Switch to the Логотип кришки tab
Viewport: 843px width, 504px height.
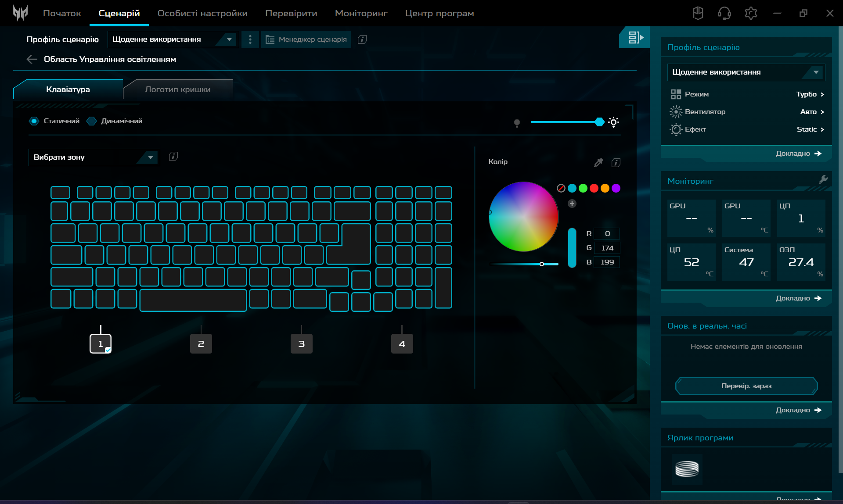pos(178,89)
